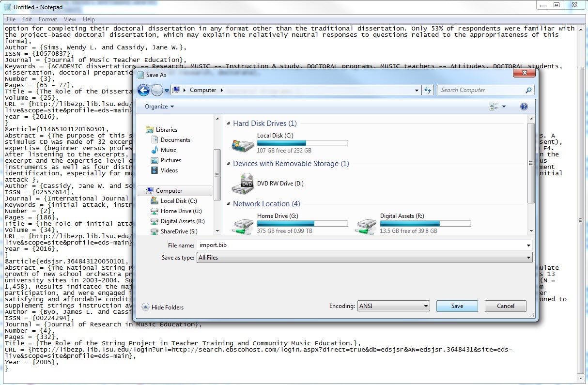Open the Encoding dropdown
Image resolution: width=588 pixels, height=385 pixels.
[425, 306]
